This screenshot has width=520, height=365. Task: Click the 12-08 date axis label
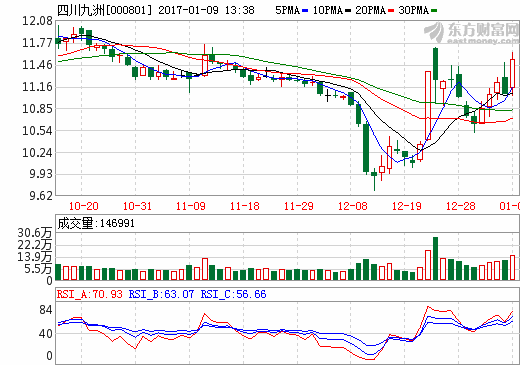[353, 206]
